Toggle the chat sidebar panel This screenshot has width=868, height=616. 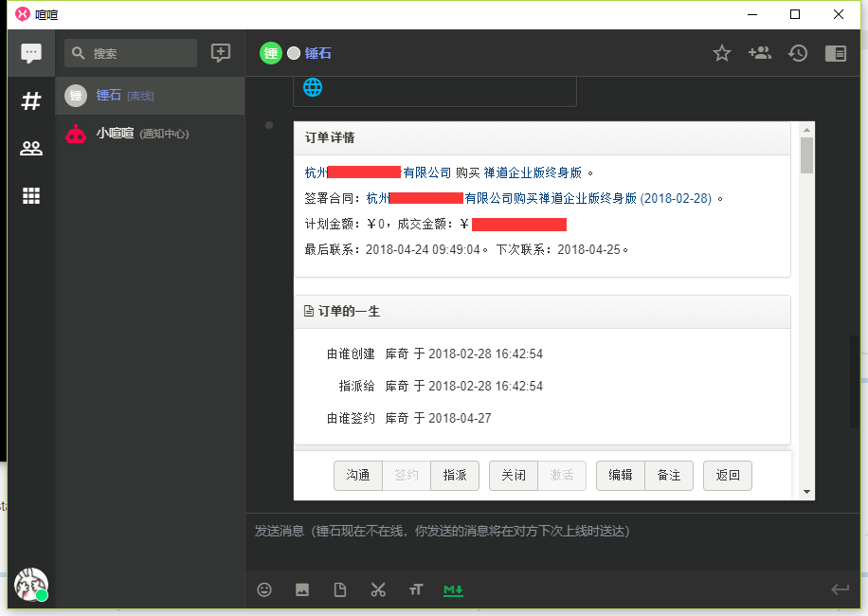[x=836, y=53]
